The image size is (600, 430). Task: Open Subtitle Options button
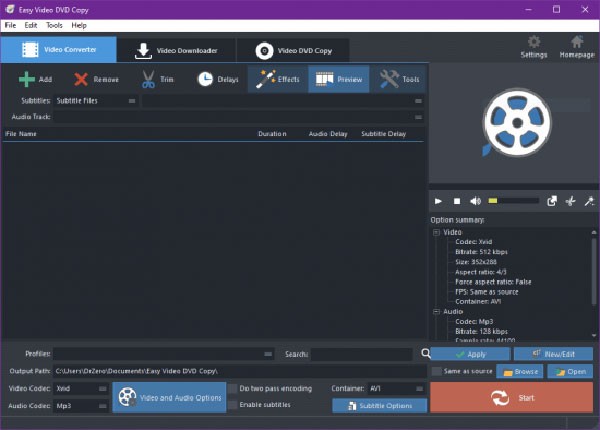click(380, 406)
